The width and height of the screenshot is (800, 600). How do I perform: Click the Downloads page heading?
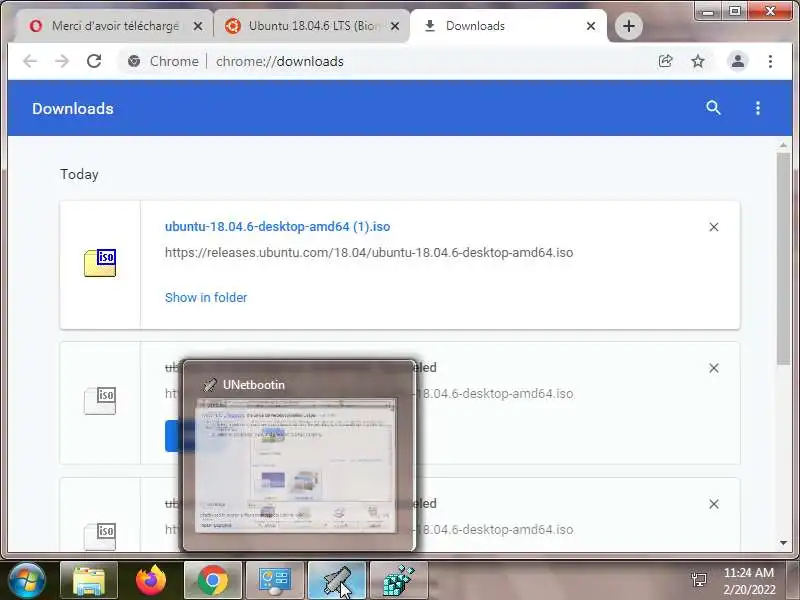click(x=73, y=108)
